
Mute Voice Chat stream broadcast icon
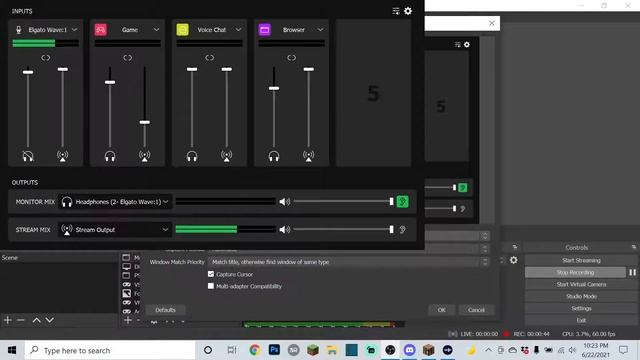[227, 156]
